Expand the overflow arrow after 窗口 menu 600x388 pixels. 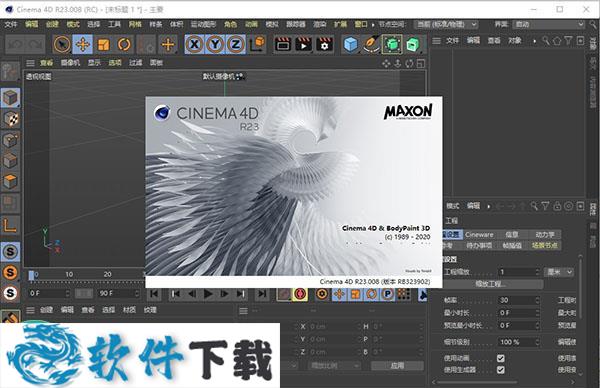click(x=373, y=24)
